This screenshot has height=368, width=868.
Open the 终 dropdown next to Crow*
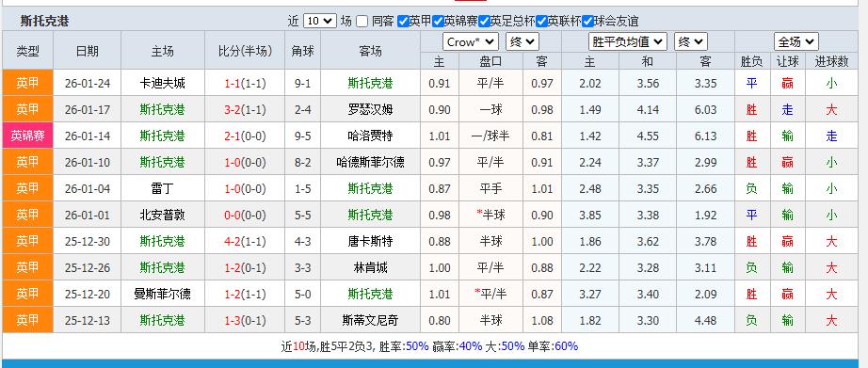(x=522, y=42)
